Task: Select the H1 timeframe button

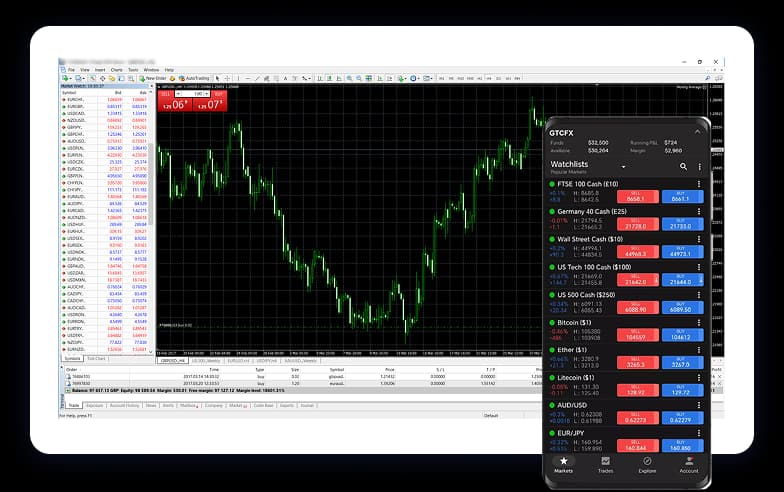Action: 480,78
